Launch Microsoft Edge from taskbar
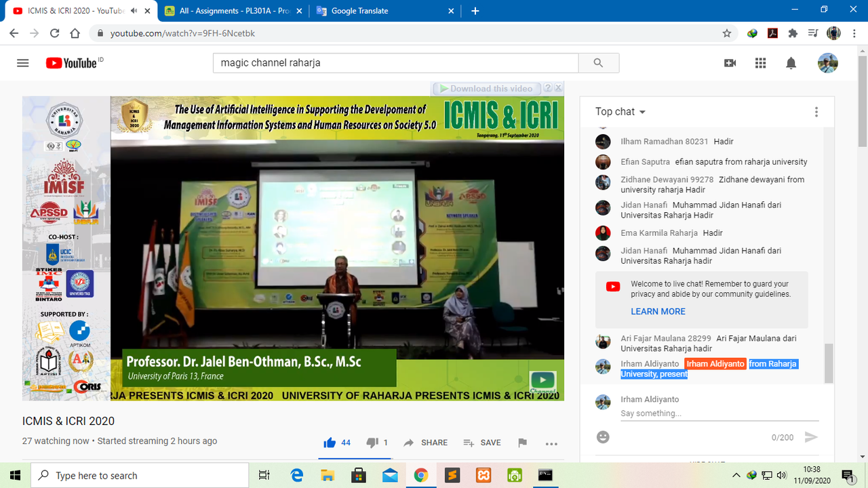 (297, 475)
